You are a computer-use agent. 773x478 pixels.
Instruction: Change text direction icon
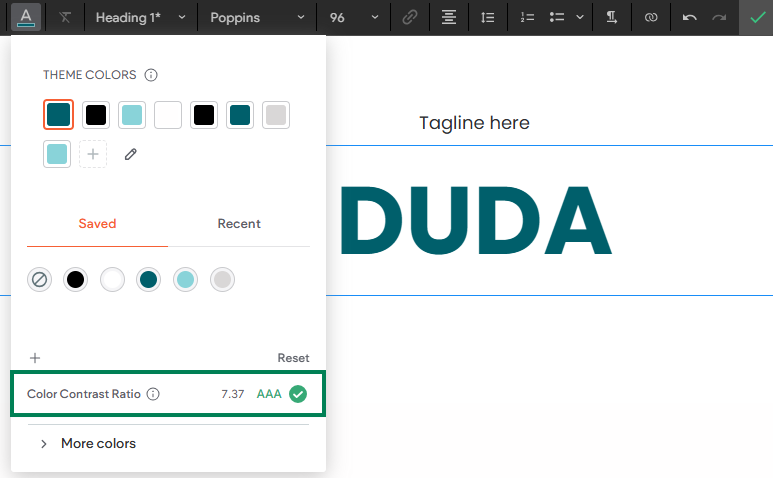(612, 18)
